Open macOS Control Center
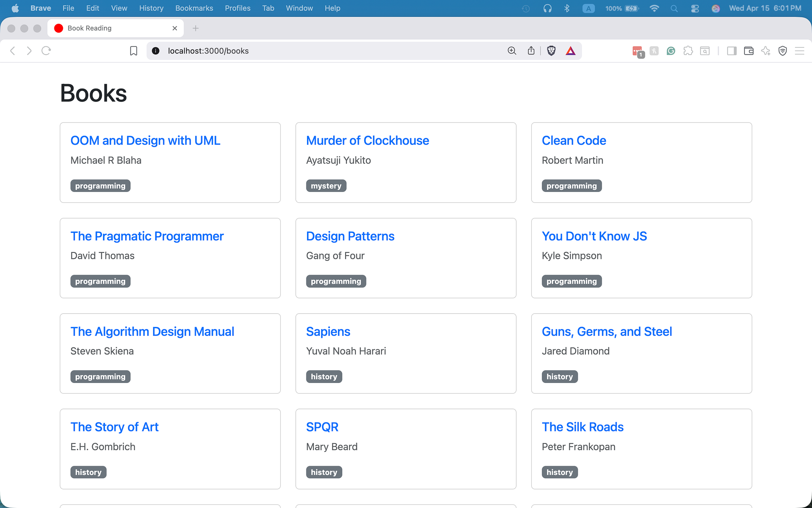The width and height of the screenshot is (812, 508). [695, 8]
